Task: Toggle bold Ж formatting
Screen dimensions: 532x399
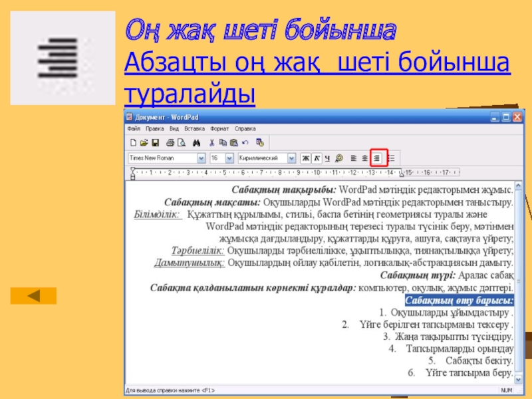Action: point(306,158)
